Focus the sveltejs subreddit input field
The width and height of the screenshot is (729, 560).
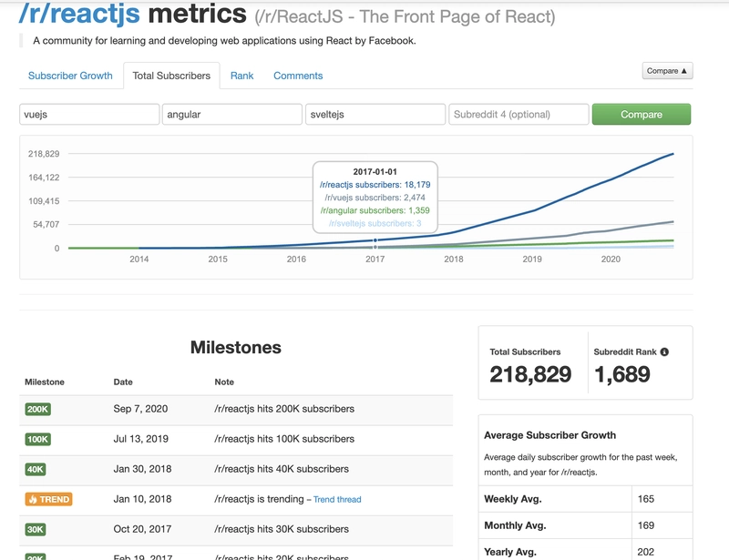(x=375, y=115)
